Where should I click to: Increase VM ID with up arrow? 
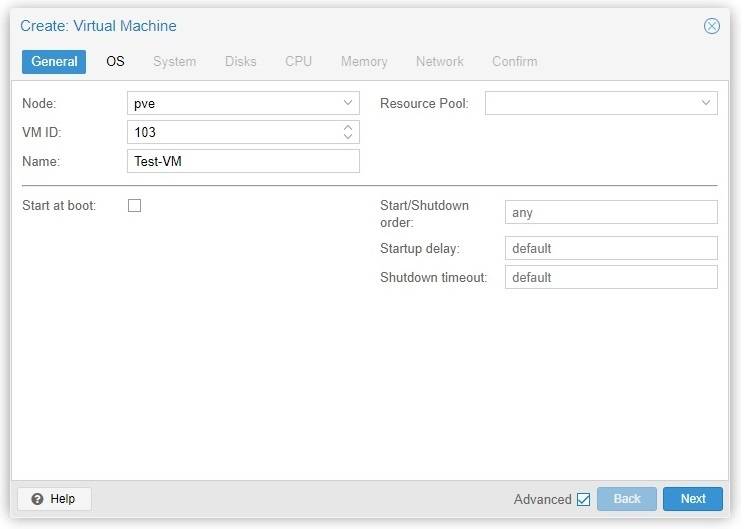pyautogui.click(x=347, y=128)
